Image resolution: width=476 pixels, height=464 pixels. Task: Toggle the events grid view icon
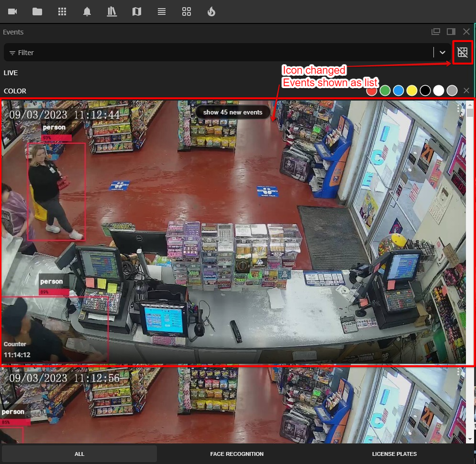pos(462,52)
